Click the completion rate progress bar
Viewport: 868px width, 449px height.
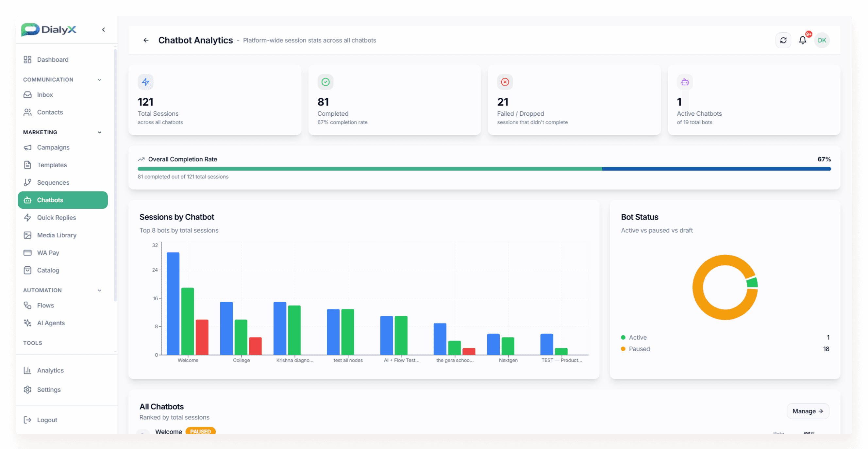(484, 169)
